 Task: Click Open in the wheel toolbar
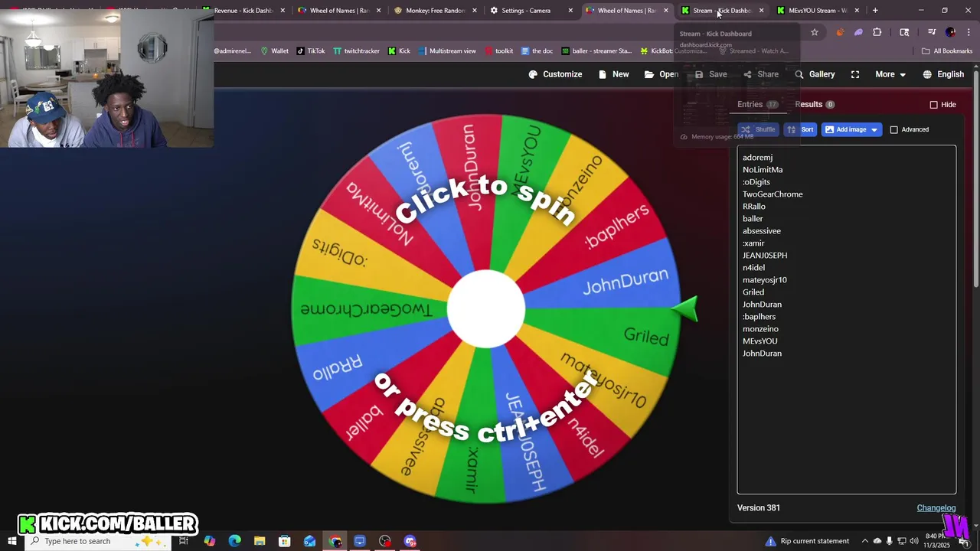coord(661,74)
